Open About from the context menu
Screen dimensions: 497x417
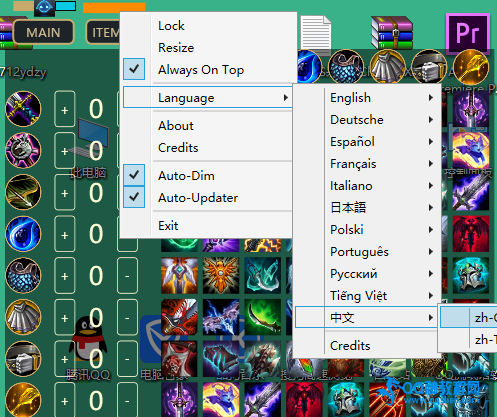click(208, 126)
